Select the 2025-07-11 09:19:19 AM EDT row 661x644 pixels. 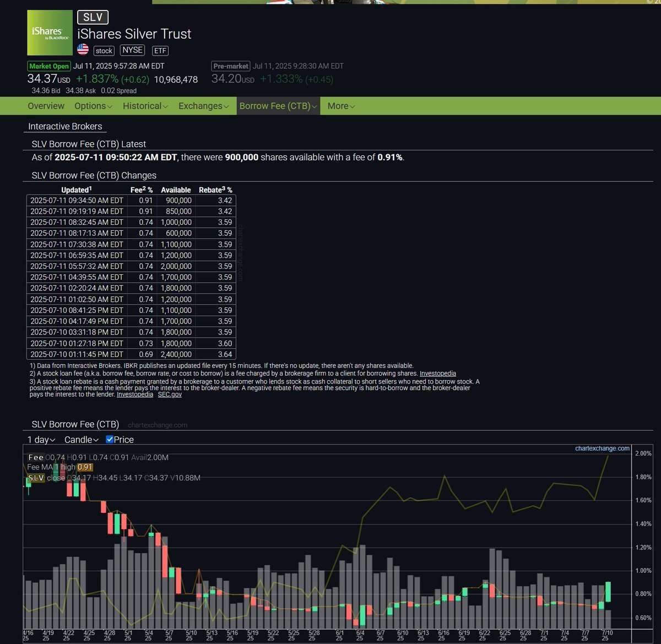[x=131, y=211]
